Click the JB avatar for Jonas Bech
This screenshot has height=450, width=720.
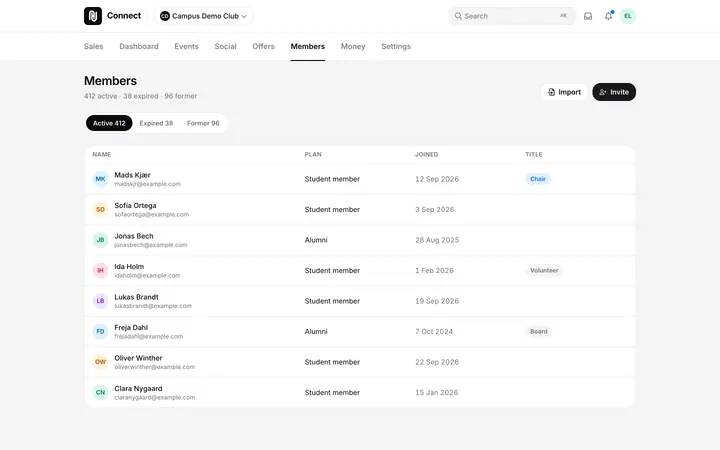[x=101, y=240]
